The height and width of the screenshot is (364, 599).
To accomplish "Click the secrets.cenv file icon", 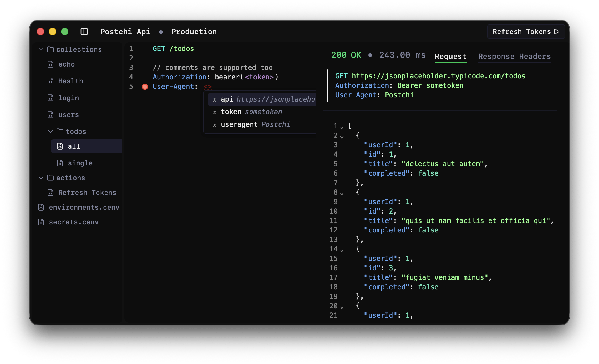I will pos(41,222).
